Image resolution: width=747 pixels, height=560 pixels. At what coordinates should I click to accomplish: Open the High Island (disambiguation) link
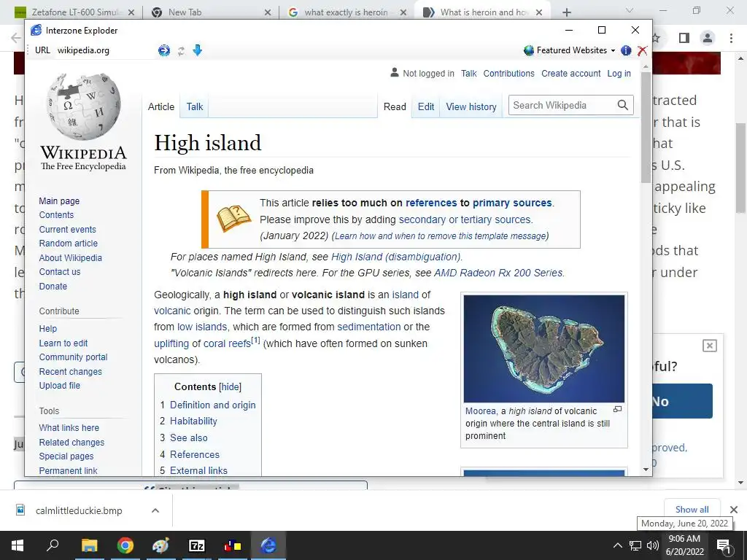(396, 257)
